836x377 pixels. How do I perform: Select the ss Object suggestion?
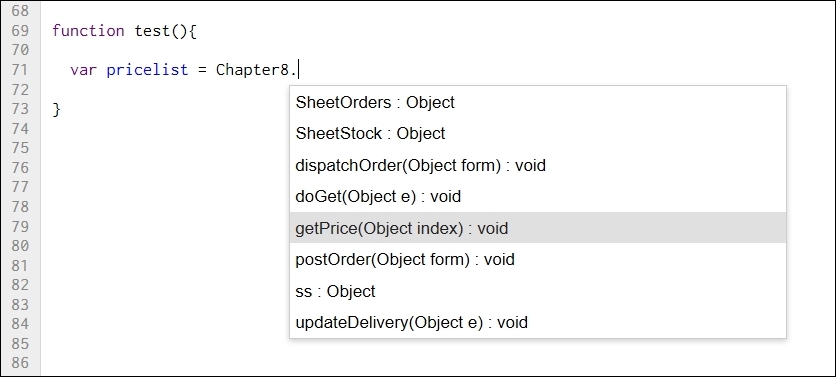tap(537, 291)
